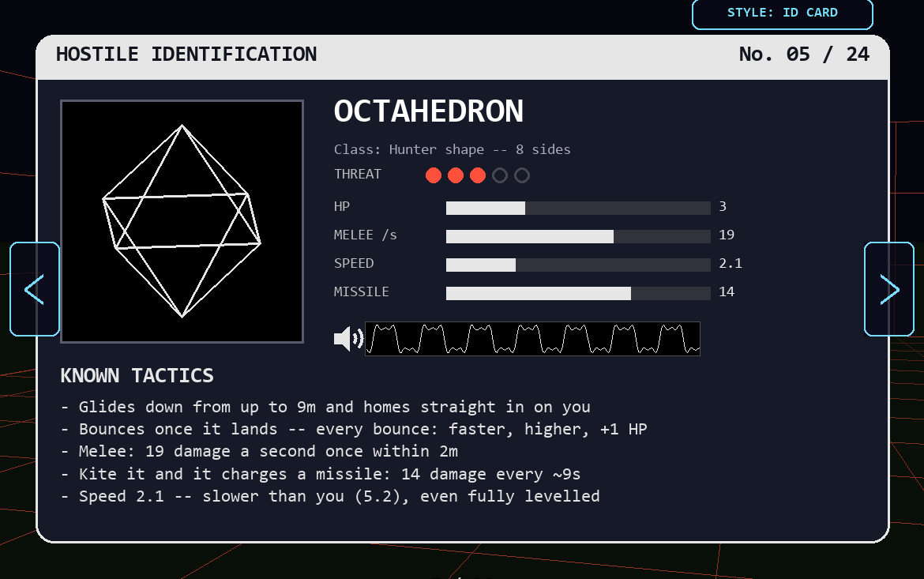Viewport: 924px width, 579px height.
Task: Click the MELEE /s label
Action: point(366,235)
